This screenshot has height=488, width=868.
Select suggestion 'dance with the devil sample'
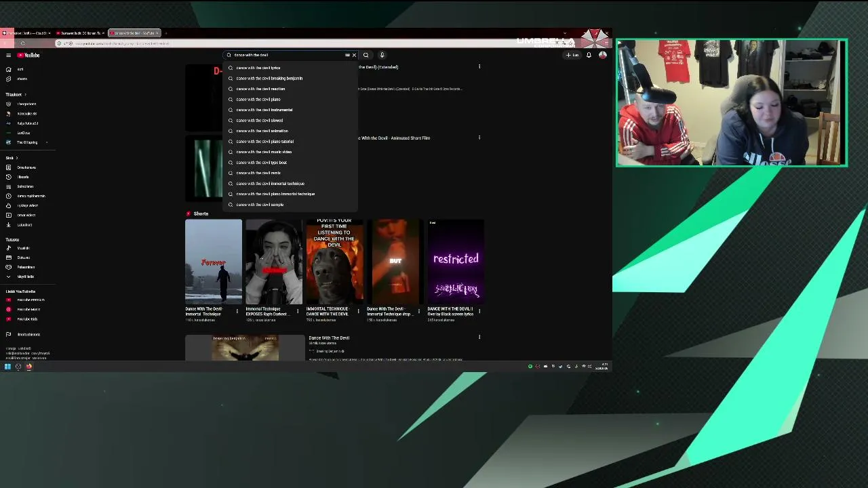pyautogui.click(x=290, y=204)
